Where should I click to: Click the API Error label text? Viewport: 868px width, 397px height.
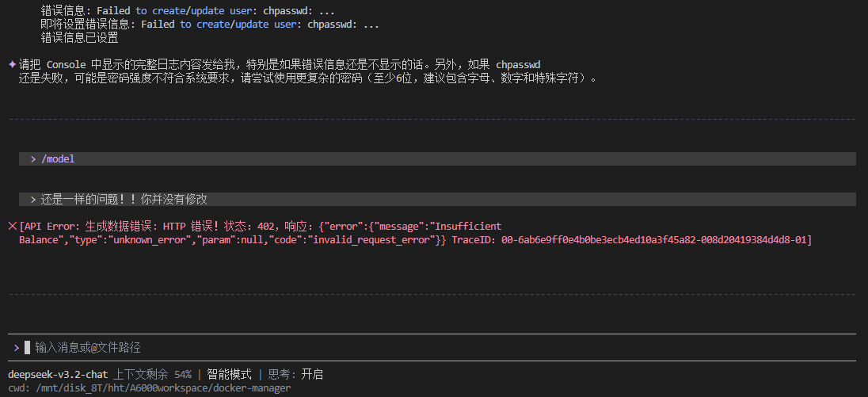51,227
